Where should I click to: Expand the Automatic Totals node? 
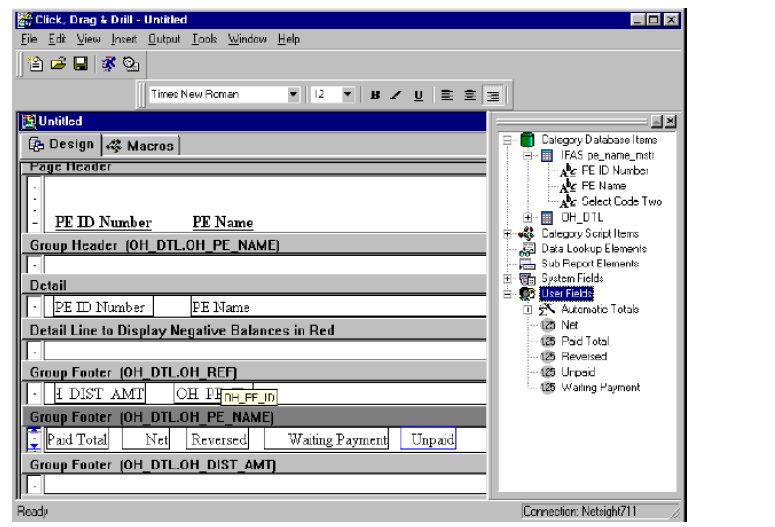527,310
